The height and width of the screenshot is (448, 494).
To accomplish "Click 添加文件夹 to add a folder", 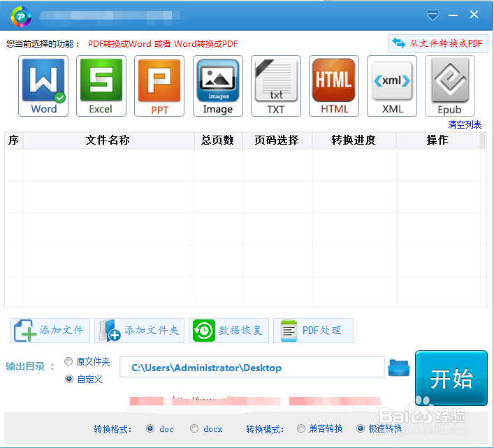I will 139,331.
